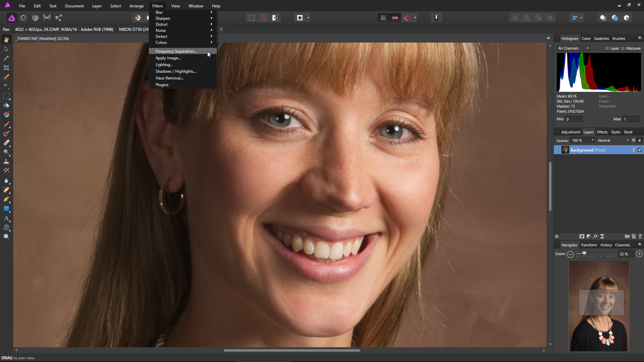Click the delete layer trash icon
The image size is (644, 362).
640,236
